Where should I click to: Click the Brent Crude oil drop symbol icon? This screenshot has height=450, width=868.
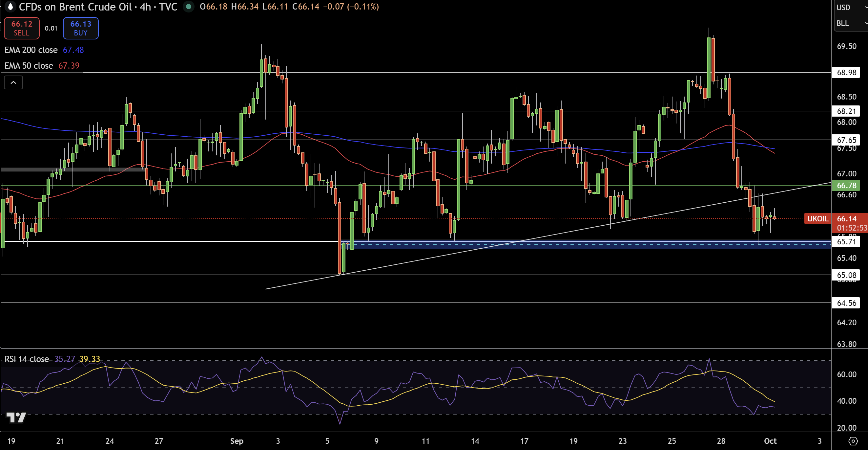click(10, 7)
